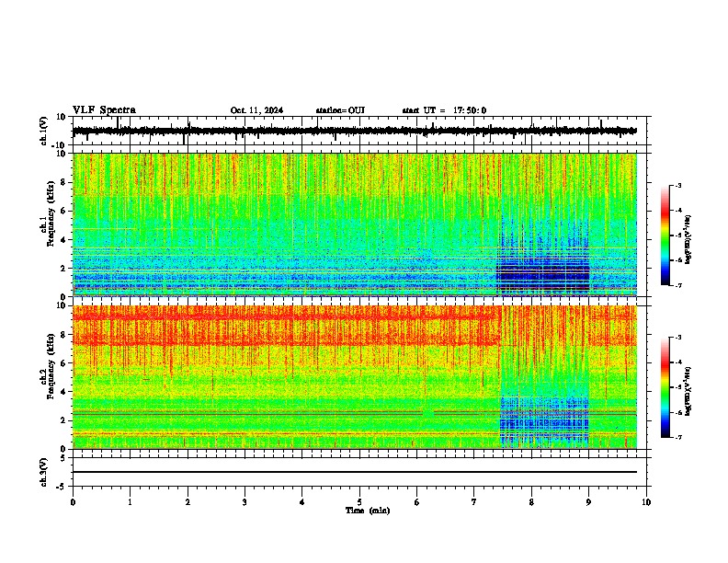Click the 'start UT = 17:50: 0' text
This screenshot has height=563, width=728.
(444, 110)
